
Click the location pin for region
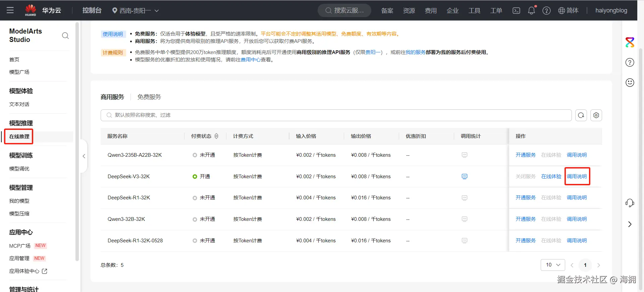(115, 11)
